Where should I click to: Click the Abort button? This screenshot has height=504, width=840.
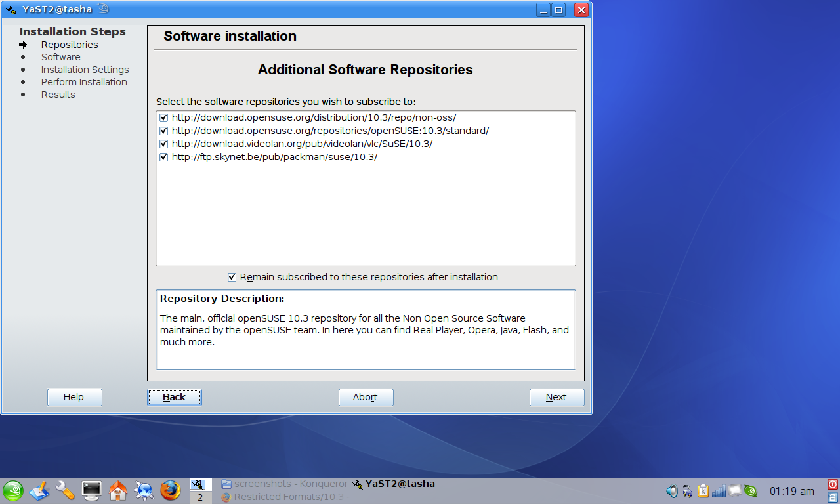[366, 397]
